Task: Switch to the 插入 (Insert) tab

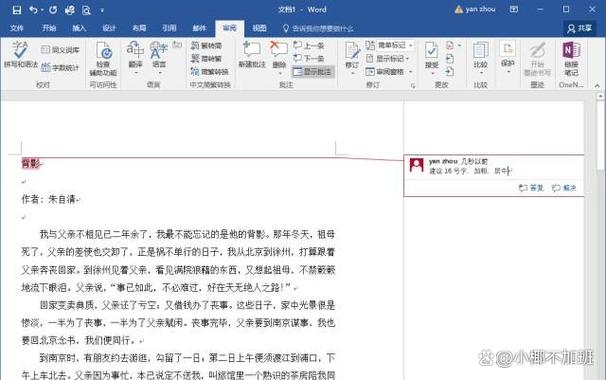Action: [x=79, y=28]
